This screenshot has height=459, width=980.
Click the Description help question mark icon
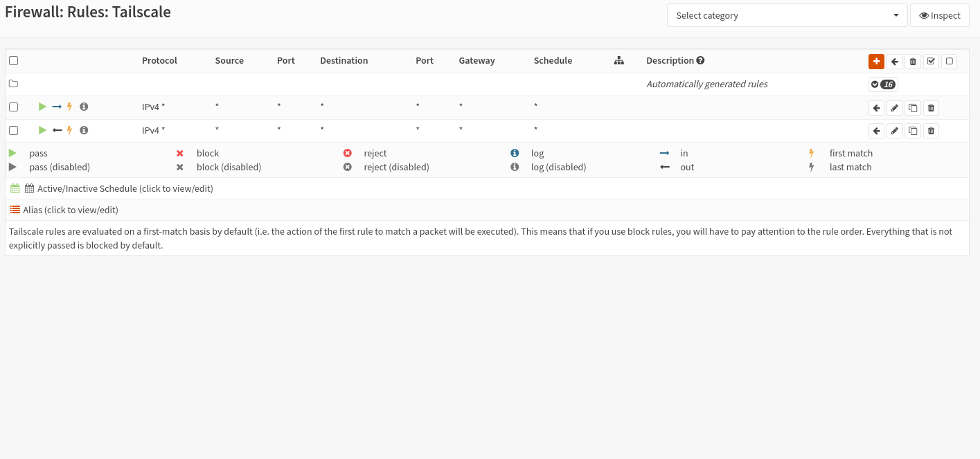point(700,60)
